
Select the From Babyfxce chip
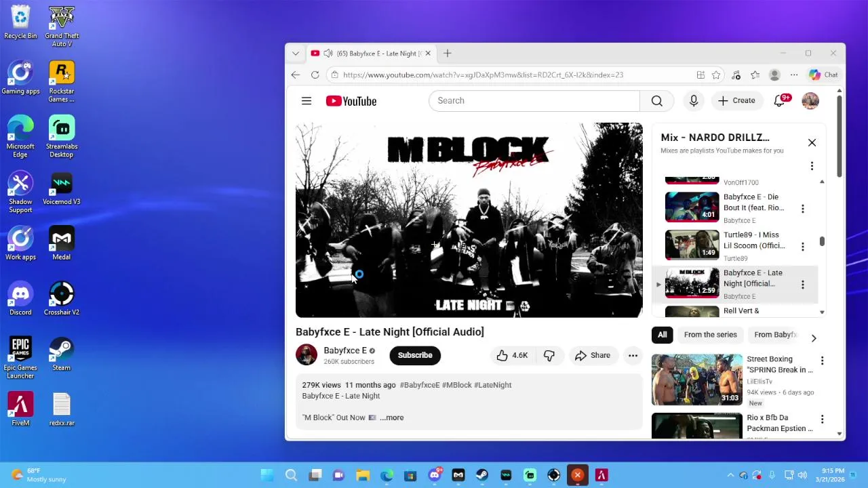pos(775,335)
